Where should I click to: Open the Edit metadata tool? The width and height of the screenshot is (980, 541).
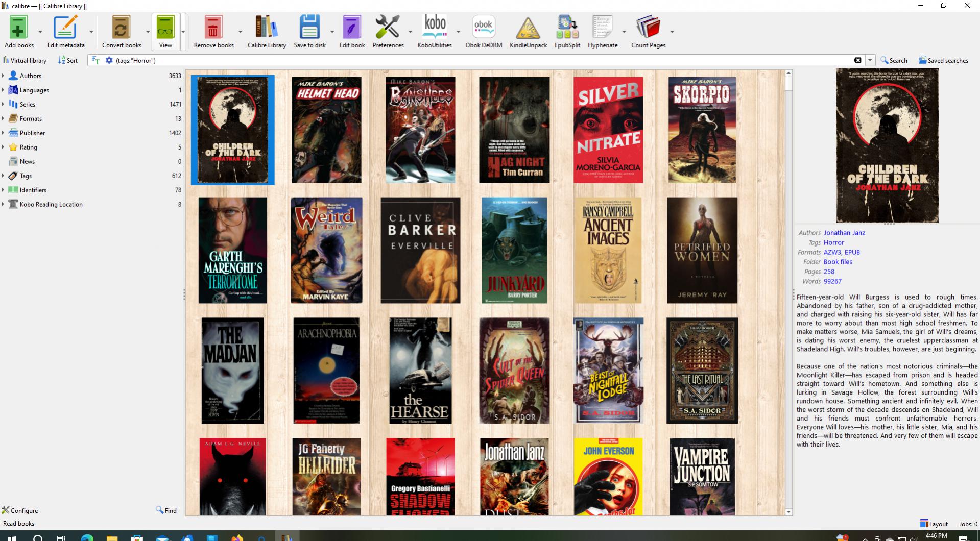point(65,28)
